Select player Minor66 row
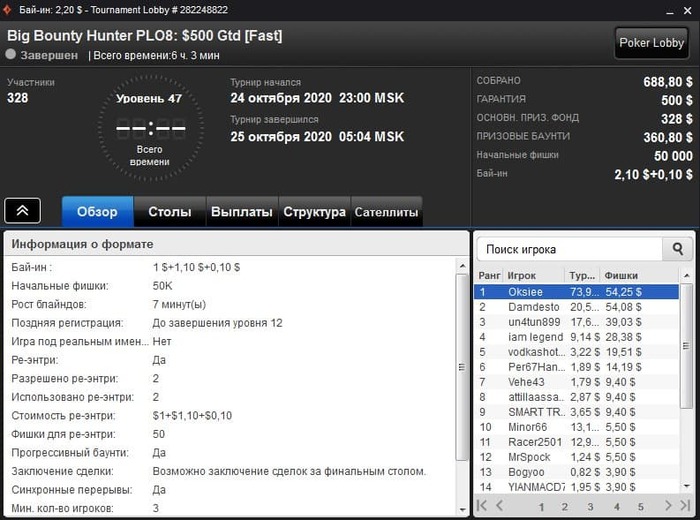The image size is (700, 520). pyautogui.click(x=576, y=427)
